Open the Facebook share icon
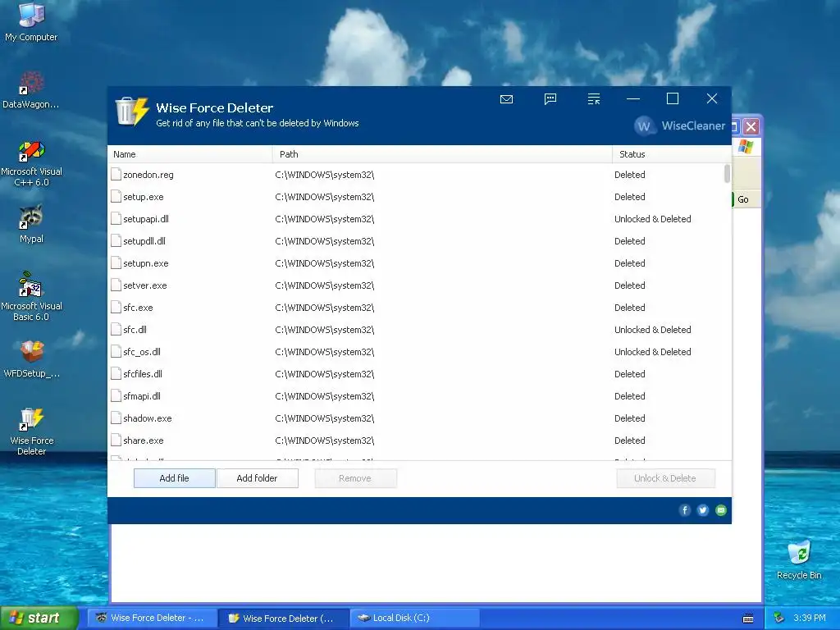This screenshot has height=630, width=840. click(x=685, y=510)
